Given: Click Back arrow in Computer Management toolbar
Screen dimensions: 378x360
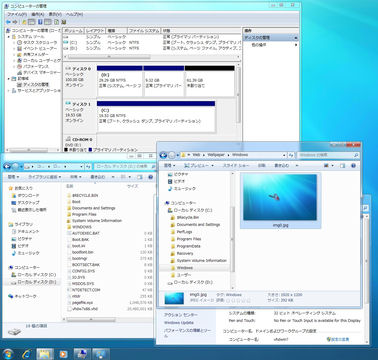Looking at the screenshot, I should 8,22.
